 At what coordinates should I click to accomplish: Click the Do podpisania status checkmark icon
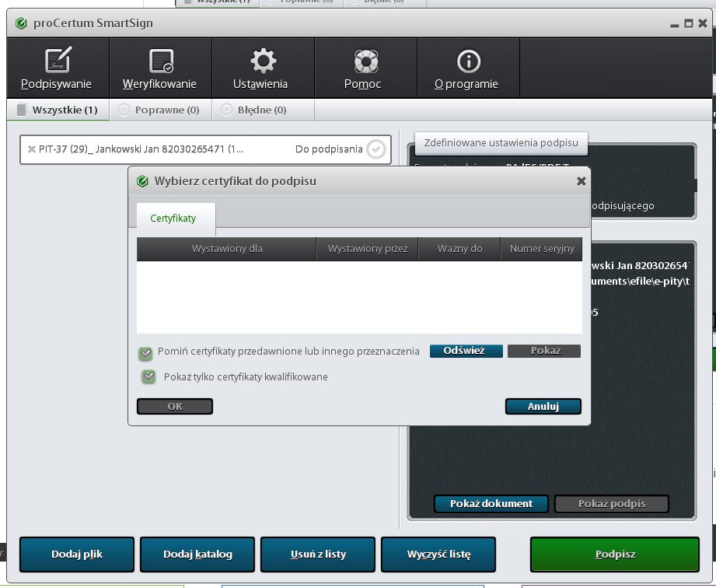pos(375,149)
